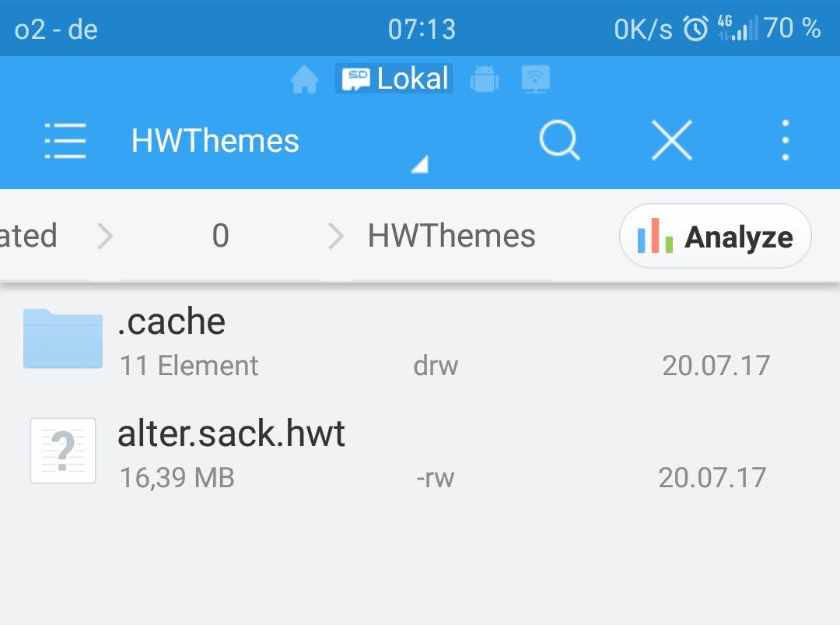This screenshot has height=625, width=840.
Task: Switch to the Android apps tab icon
Action: coord(485,79)
